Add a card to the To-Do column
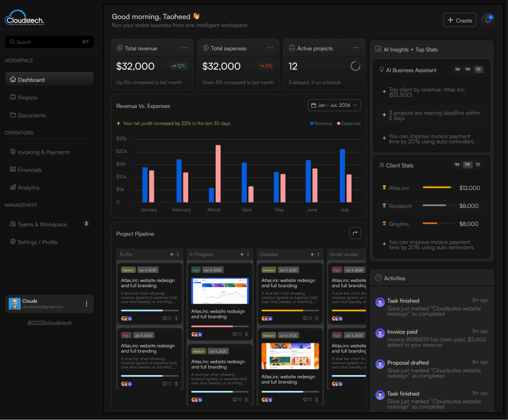The height and width of the screenshot is (420, 508). [x=172, y=254]
